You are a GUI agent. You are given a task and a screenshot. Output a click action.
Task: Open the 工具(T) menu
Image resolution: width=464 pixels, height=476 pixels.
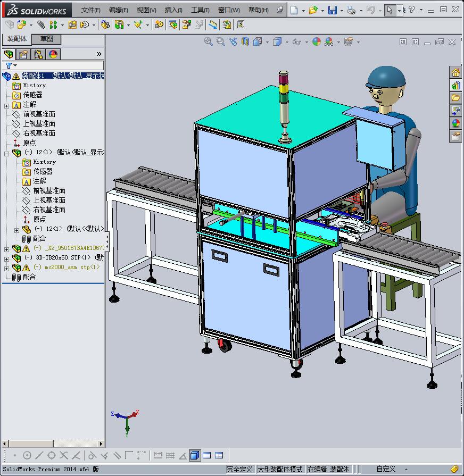pyautogui.click(x=200, y=10)
